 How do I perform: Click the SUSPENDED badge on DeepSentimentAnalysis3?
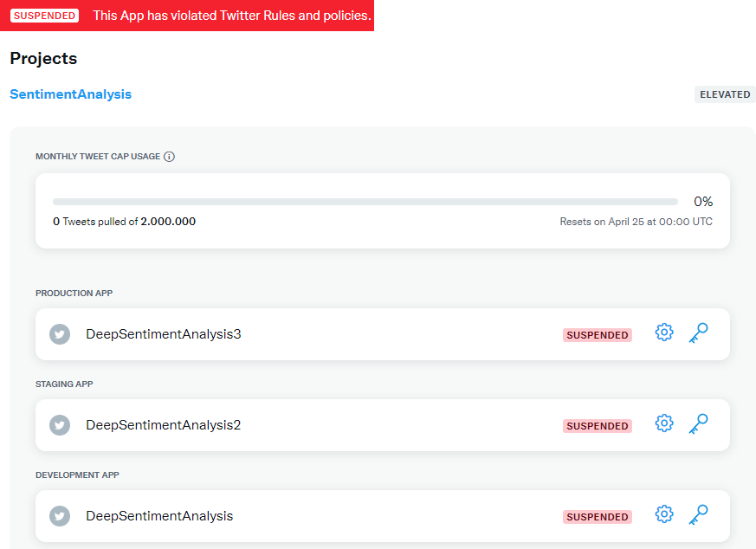click(597, 335)
